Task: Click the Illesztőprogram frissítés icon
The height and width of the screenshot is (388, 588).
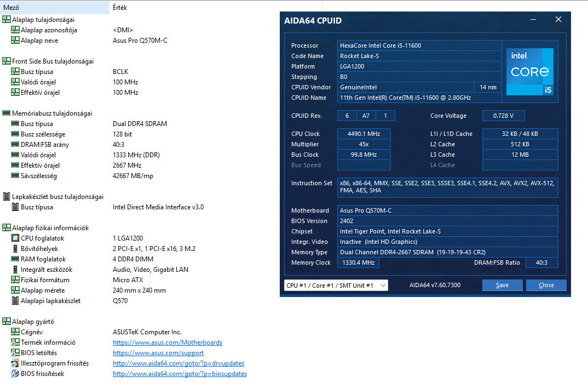Action: 15,363
